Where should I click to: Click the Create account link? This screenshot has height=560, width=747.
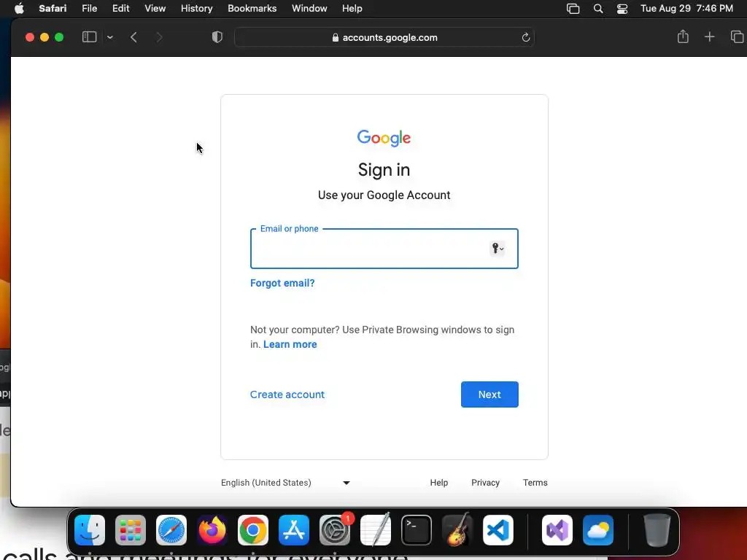click(x=287, y=394)
